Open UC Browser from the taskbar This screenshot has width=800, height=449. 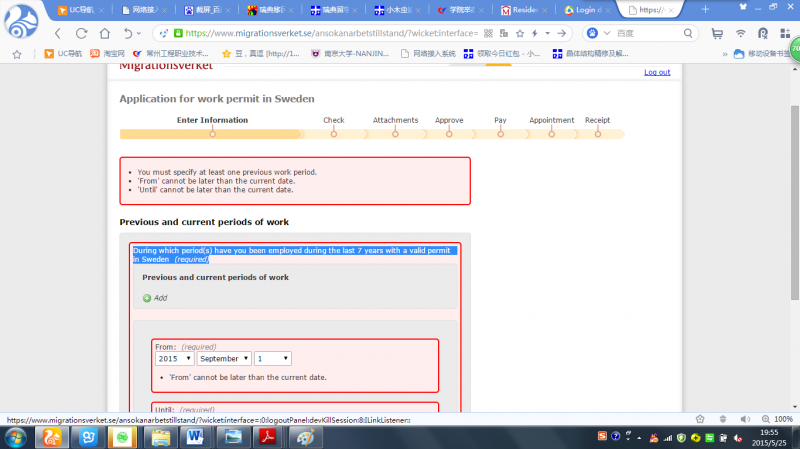52,437
